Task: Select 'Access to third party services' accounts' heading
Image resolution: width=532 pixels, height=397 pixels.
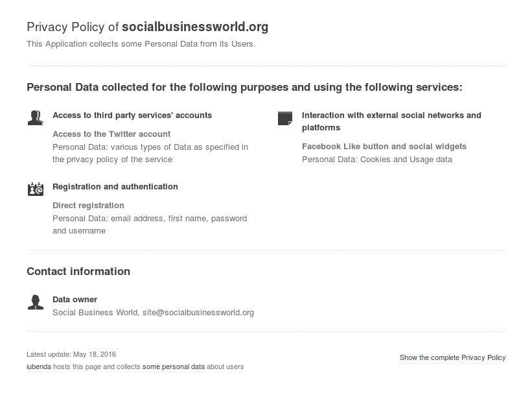Action: tap(132, 115)
